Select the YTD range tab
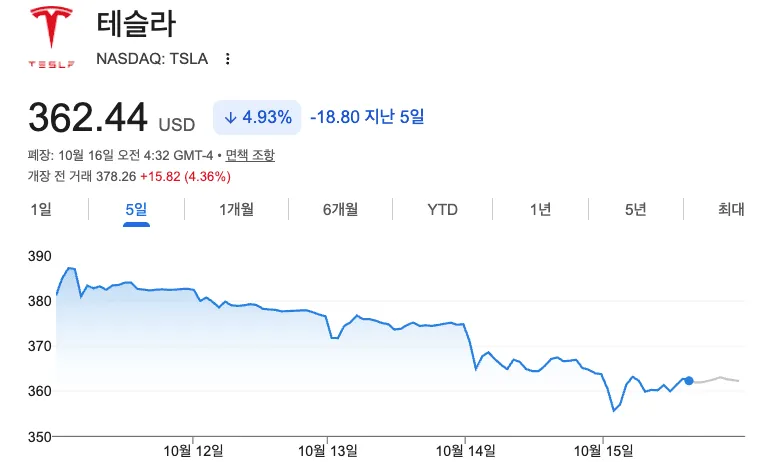Viewport: 761px width, 462px height. tap(442, 209)
